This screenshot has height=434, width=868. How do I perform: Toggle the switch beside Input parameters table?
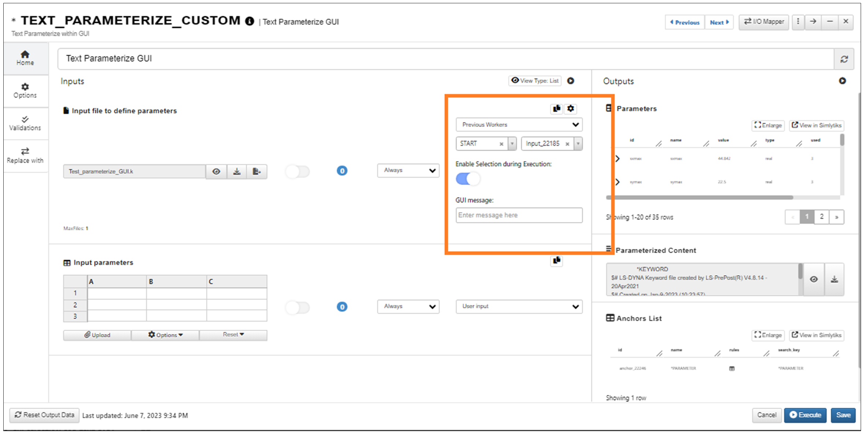pyautogui.click(x=298, y=307)
